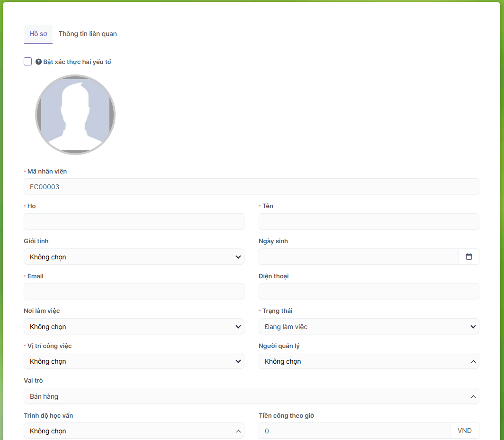Click the employee avatar placeholder image

75,115
